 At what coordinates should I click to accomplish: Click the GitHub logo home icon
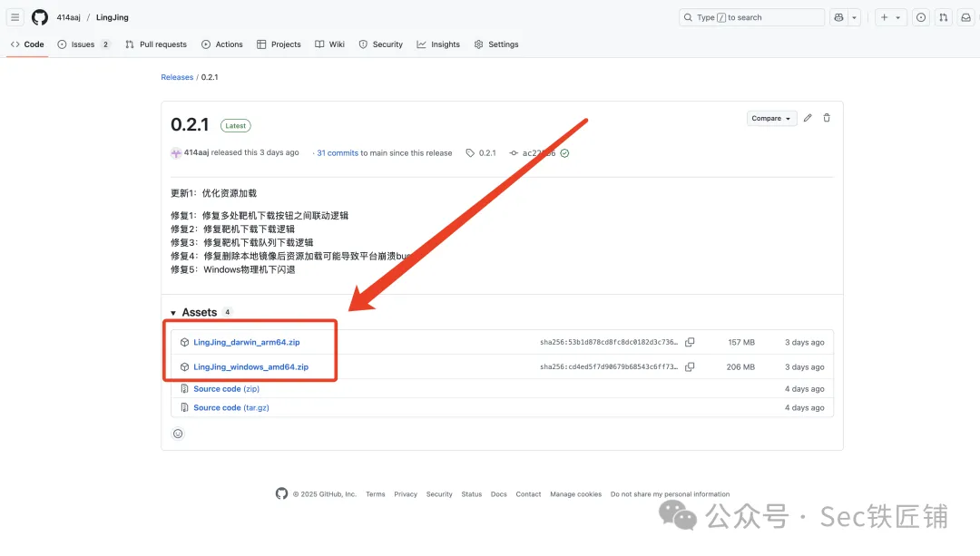40,17
